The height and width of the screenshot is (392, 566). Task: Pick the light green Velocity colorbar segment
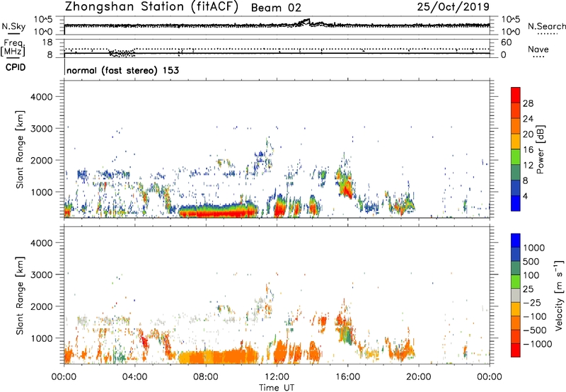(x=516, y=282)
